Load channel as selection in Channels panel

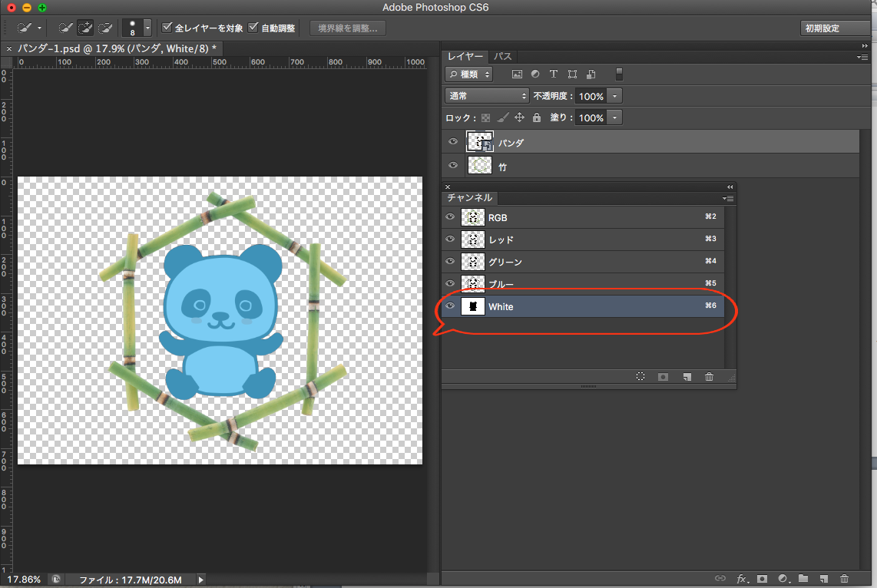pos(640,377)
